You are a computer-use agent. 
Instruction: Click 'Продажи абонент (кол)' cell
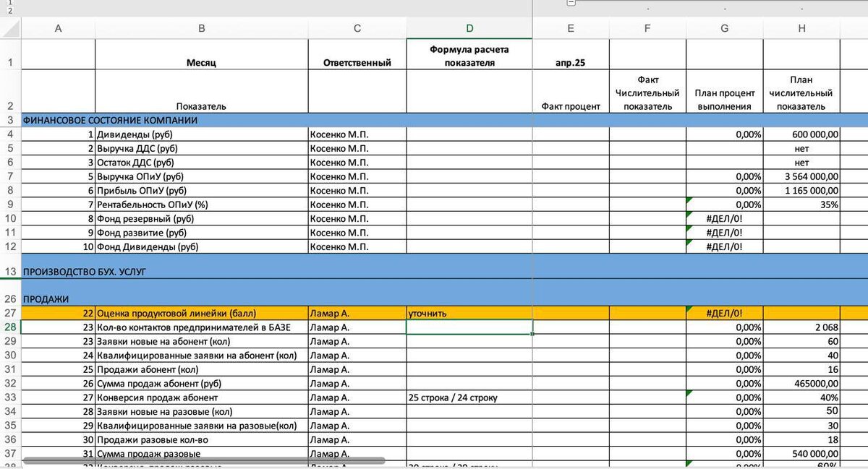202,369
